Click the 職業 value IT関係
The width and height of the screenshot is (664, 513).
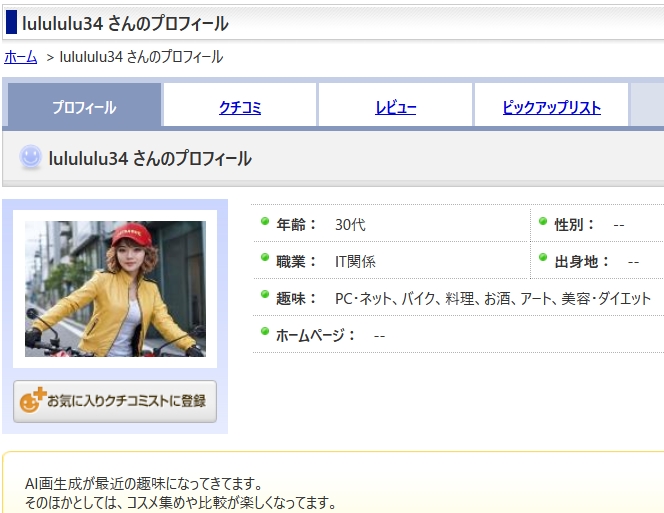tap(355, 261)
